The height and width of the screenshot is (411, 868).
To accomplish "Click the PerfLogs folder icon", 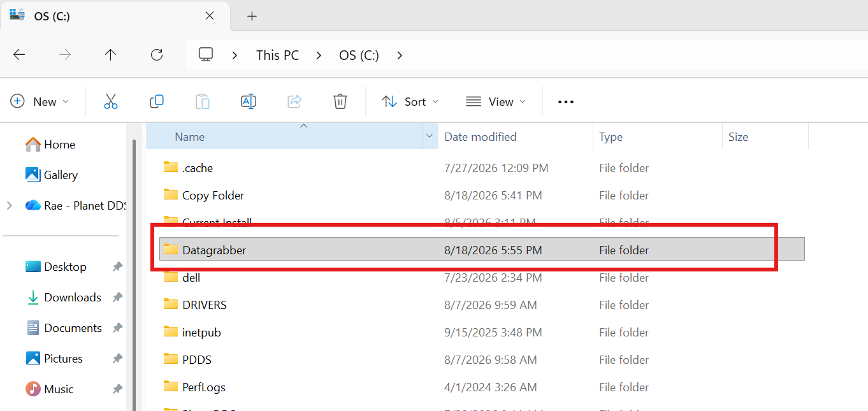I will 171,387.
